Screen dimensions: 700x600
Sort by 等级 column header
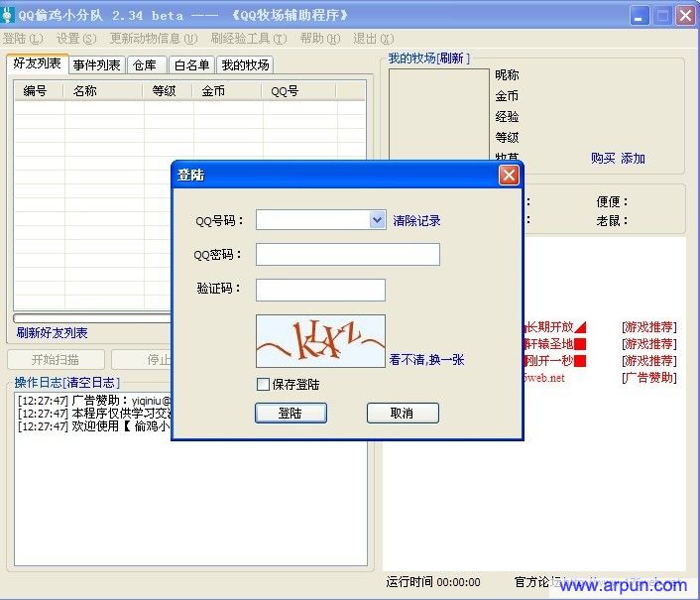[x=168, y=91]
